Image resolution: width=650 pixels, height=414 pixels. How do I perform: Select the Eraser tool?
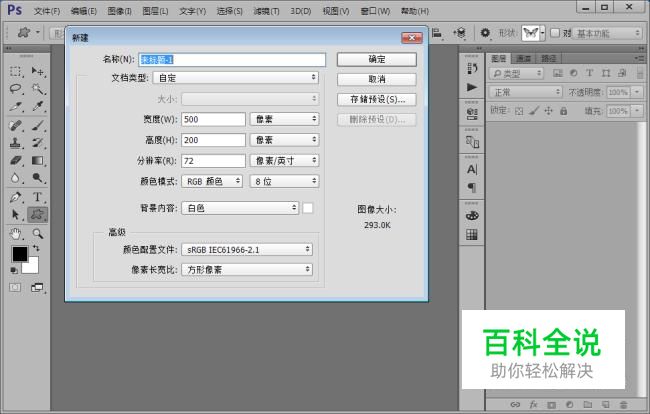coord(16,160)
